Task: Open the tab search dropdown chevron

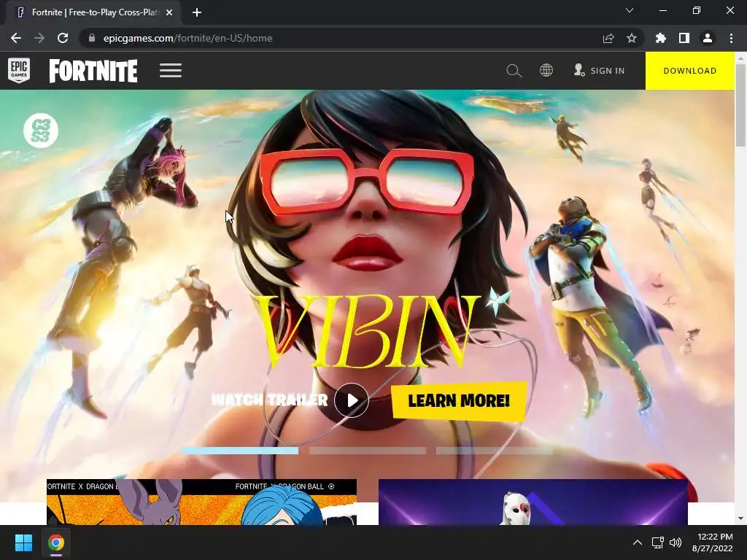Action: click(x=630, y=10)
